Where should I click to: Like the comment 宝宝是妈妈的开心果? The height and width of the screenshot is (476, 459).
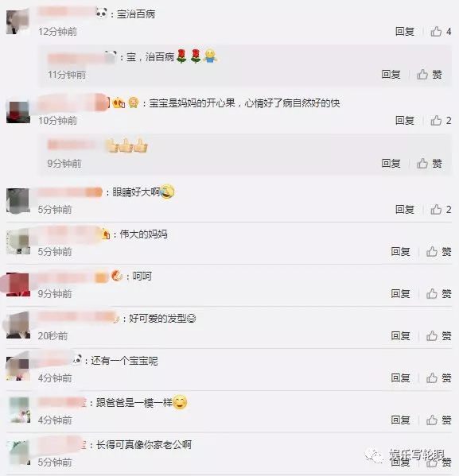click(441, 121)
